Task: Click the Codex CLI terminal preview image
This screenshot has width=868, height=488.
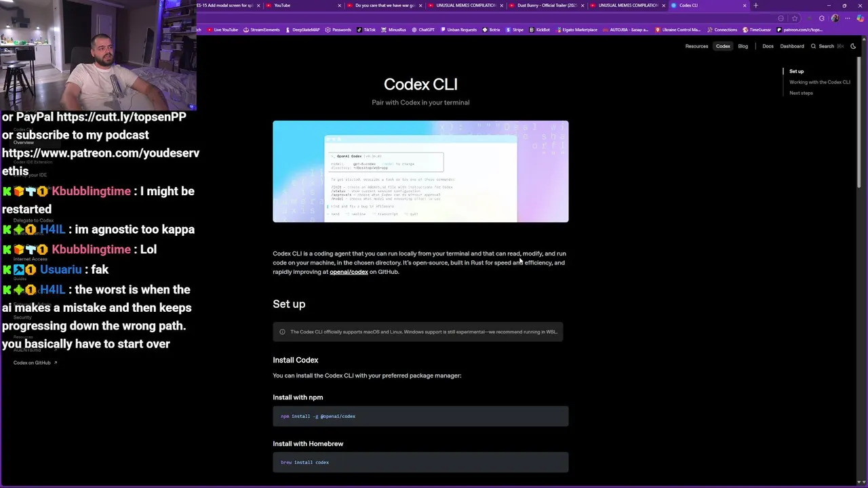Action: click(420, 171)
